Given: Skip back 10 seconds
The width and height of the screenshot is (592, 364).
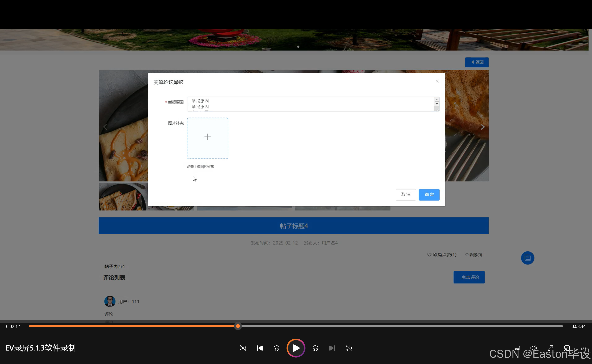Looking at the screenshot, I should click(276, 348).
